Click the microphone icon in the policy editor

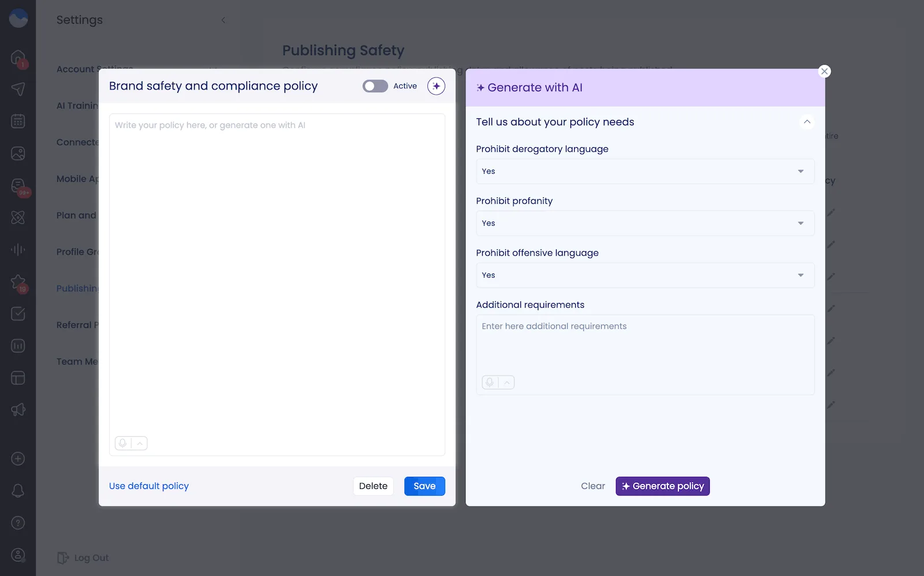click(122, 443)
